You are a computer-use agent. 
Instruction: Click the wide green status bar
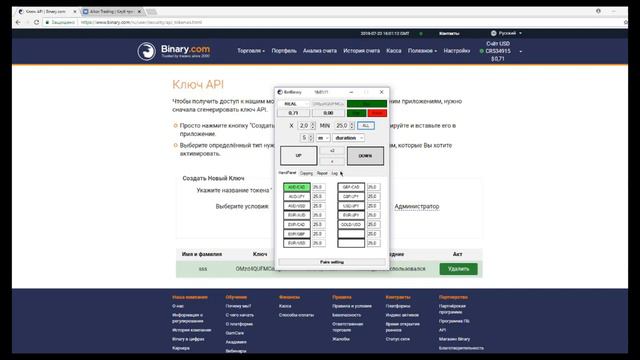click(x=367, y=104)
